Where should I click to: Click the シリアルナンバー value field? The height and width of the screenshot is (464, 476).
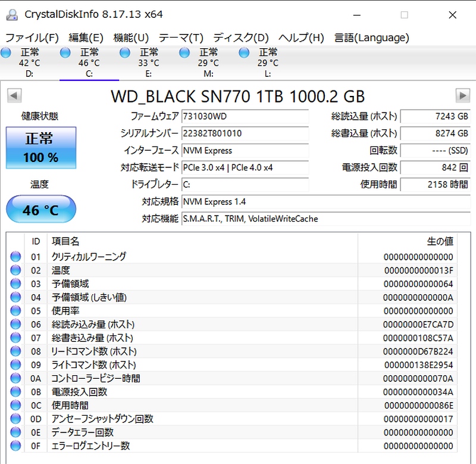pos(245,133)
